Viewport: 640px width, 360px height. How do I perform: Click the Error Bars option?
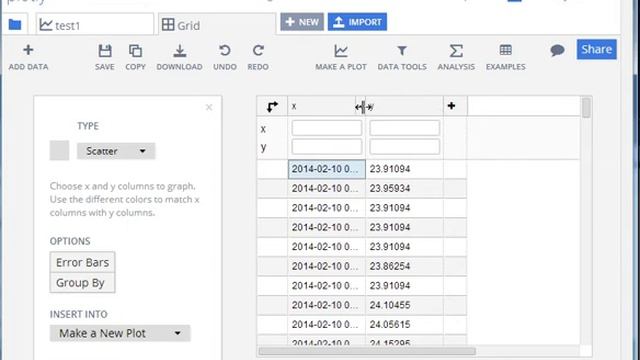pyautogui.click(x=82, y=262)
